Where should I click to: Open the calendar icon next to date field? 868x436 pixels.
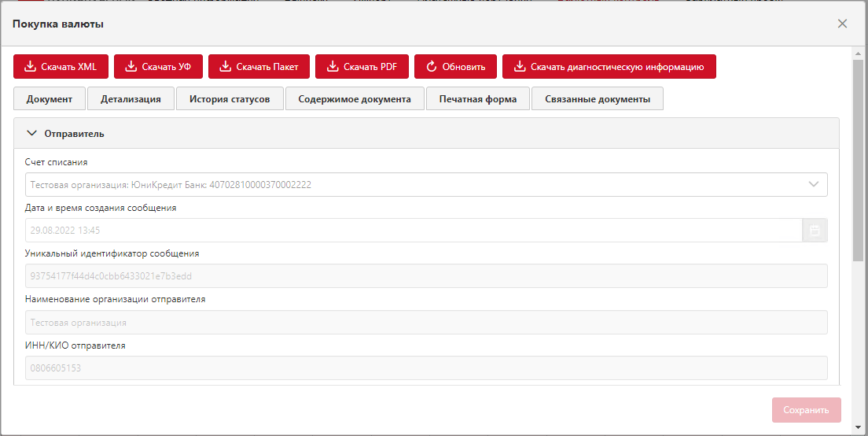pos(815,231)
